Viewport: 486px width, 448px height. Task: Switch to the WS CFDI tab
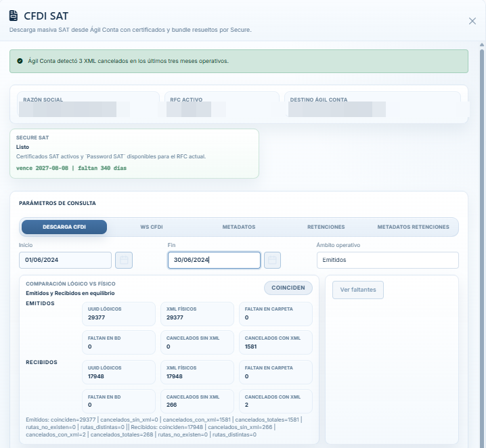[151, 227]
